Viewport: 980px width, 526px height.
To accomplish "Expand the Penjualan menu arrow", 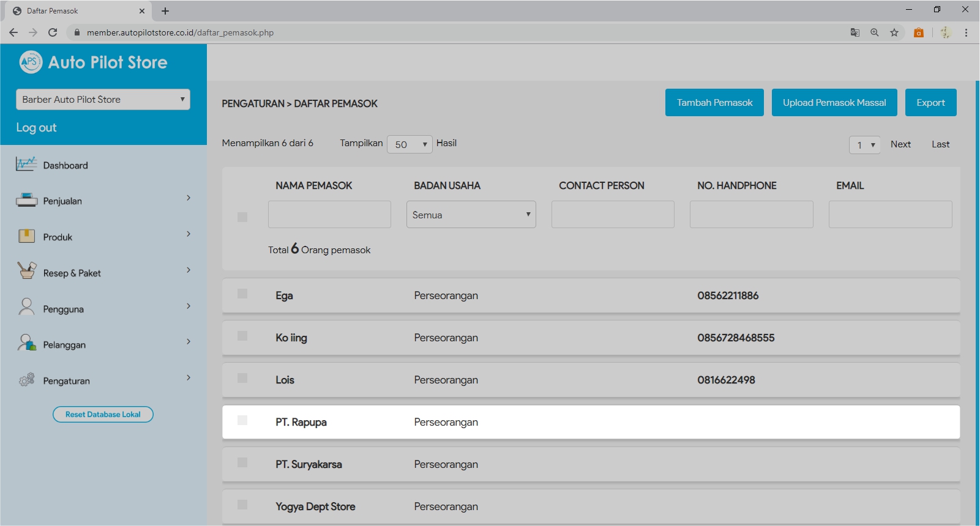I will (189, 198).
